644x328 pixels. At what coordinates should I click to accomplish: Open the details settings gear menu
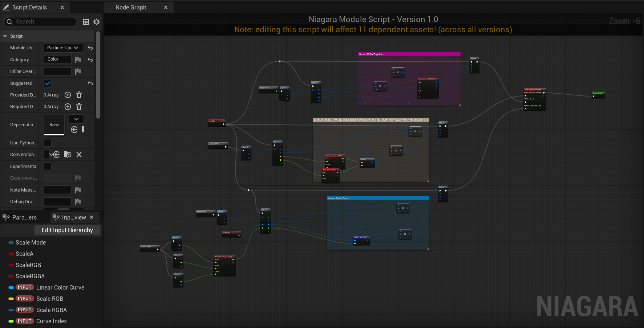click(x=96, y=22)
